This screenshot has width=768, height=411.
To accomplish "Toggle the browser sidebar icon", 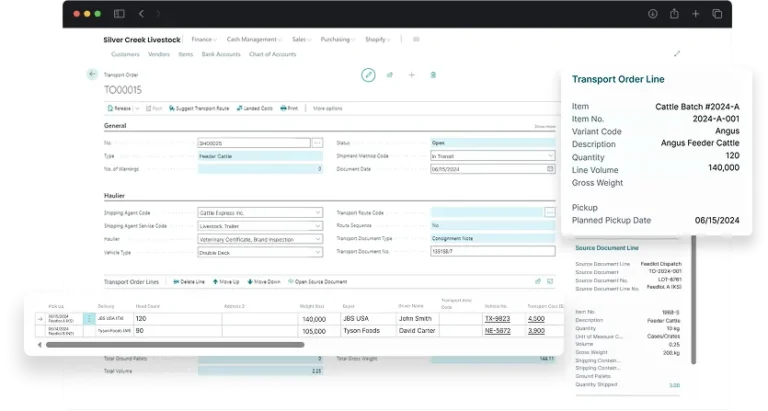I will (x=119, y=14).
